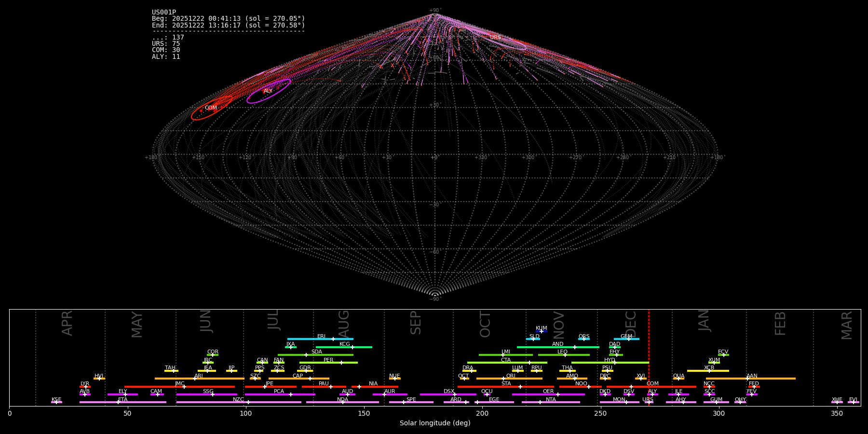Click the ORI shower label in timeline
Image resolution: width=868 pixels, height=434 pixels.
(511, 376)
